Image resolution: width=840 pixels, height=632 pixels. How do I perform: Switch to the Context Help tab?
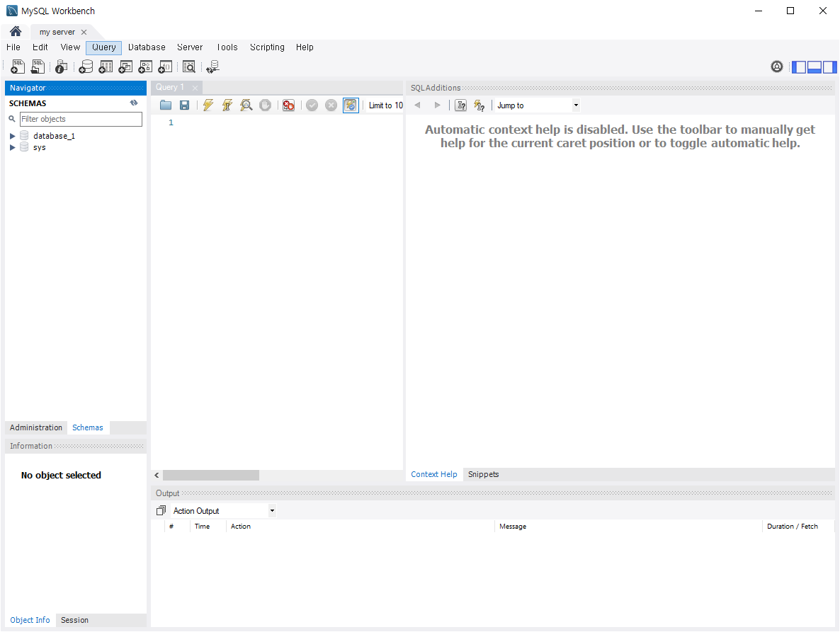coord(434,474)
